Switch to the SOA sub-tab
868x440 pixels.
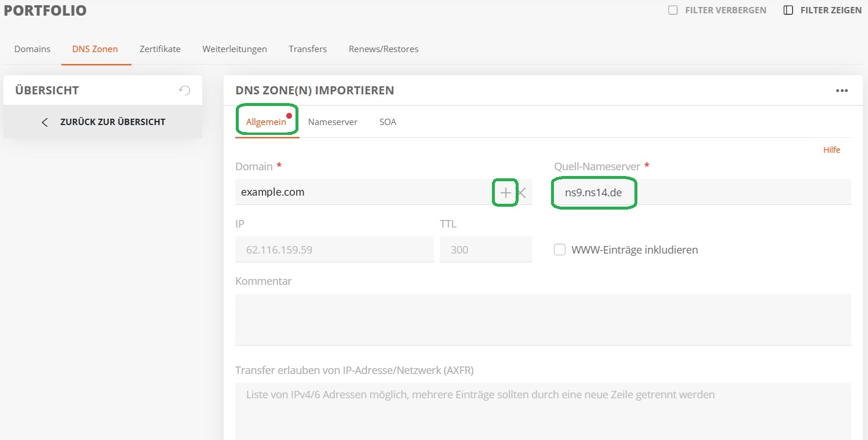point(388,122)
